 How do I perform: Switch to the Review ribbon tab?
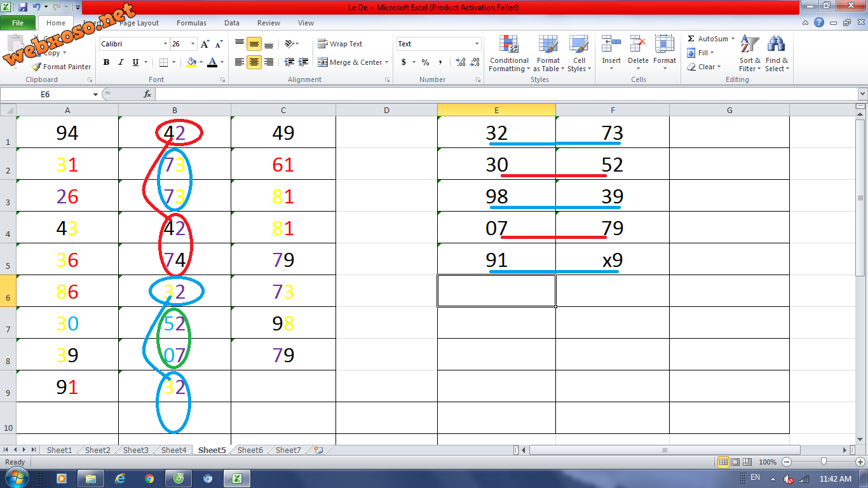coord(269,23)
